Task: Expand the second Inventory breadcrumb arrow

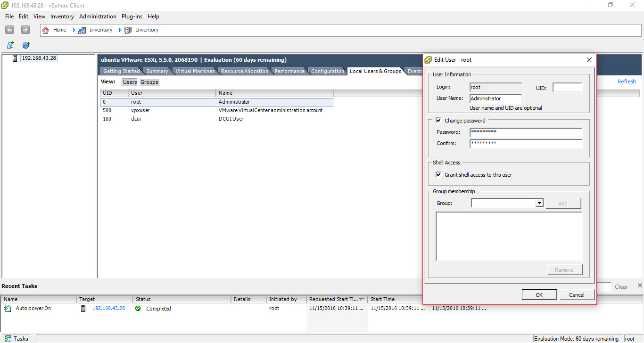Action: tap(120, 30)
